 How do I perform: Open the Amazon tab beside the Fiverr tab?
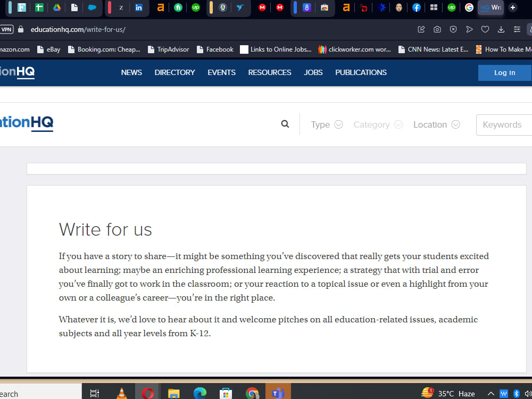161,7
